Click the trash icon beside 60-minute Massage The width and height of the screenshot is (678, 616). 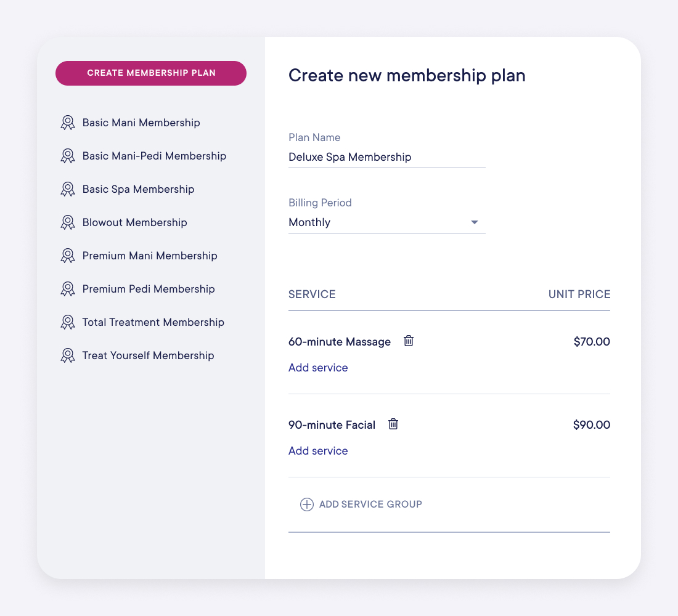408,341
